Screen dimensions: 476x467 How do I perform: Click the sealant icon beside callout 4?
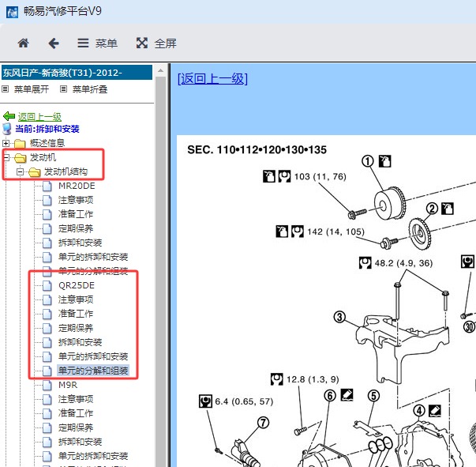(x=434, y=410)
